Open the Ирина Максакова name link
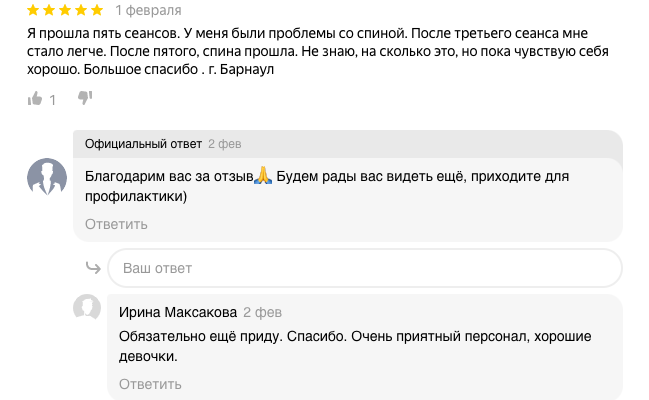 (177, 312)
